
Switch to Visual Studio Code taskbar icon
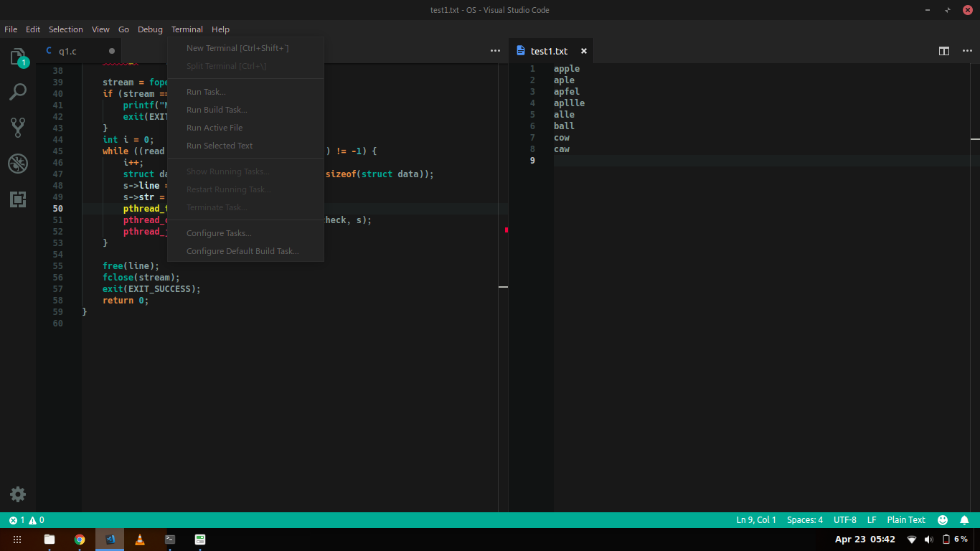(x=110, y=540)
